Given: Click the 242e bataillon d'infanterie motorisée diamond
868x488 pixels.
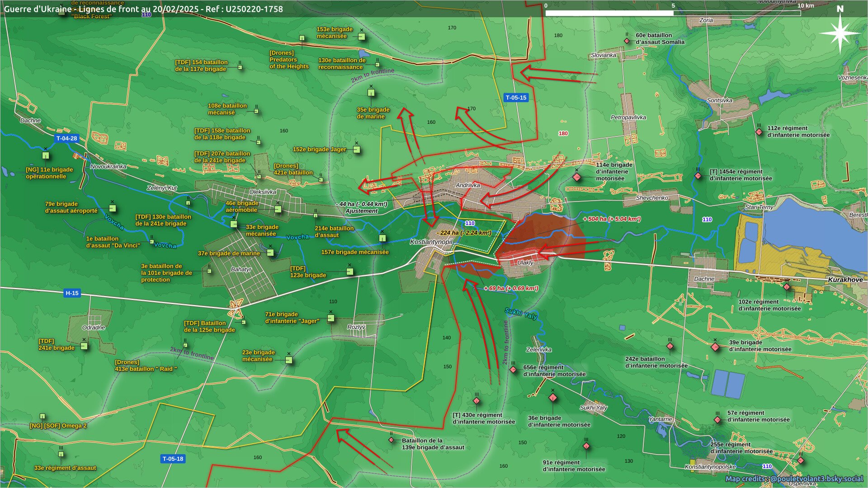Looking at the screenshot, I should tap(670, 346).
